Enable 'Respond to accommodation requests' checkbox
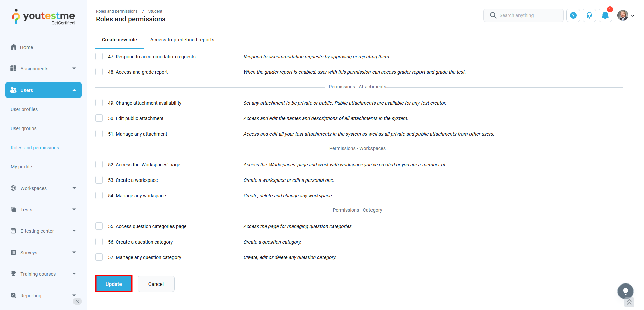 [99, 56]
